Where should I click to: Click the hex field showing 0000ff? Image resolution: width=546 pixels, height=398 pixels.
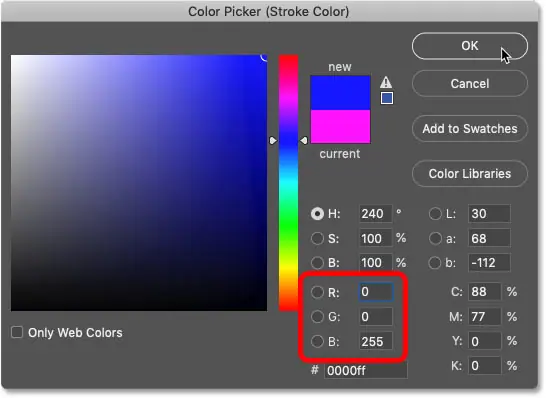[366, 370]
